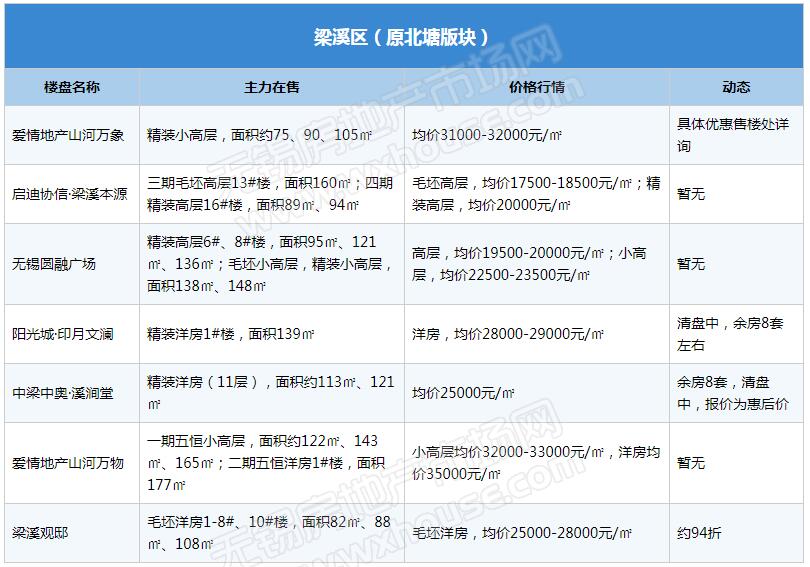Viewport: 810px width, 567px height.
Task: Click the 启迪协信·梁溪本源 project name
Action: point(70,194)
